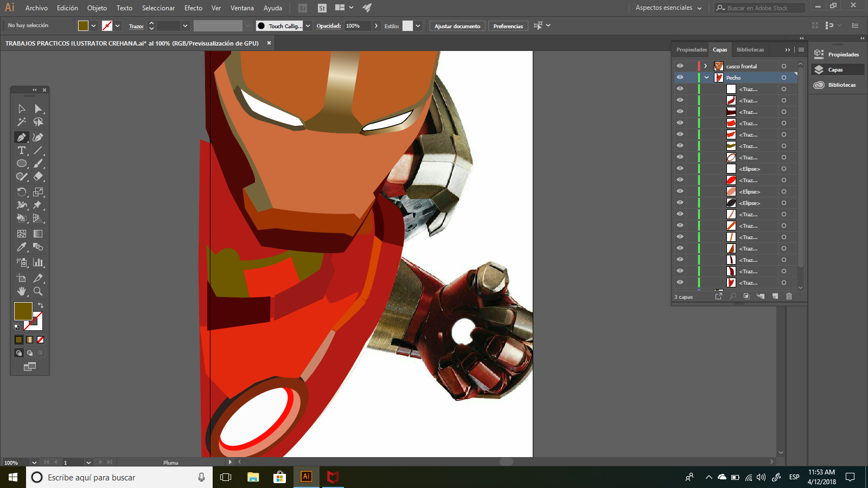Choose the Magic Wand tool

(x=22, y=122)
